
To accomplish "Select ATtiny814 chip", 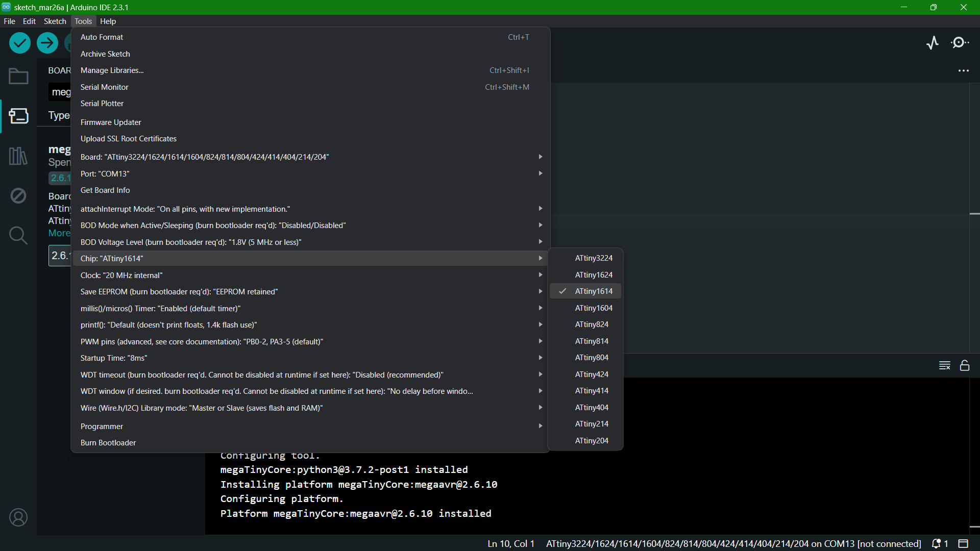I will (x=585, y=341).
